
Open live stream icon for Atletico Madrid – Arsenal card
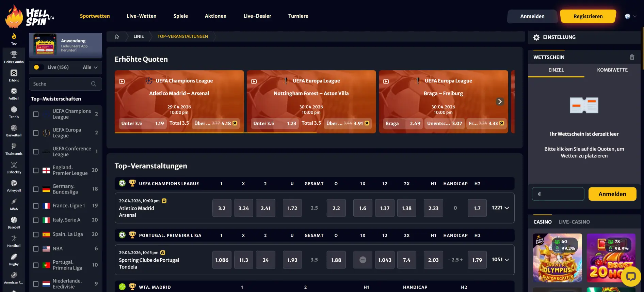click(x=122, y=81)
